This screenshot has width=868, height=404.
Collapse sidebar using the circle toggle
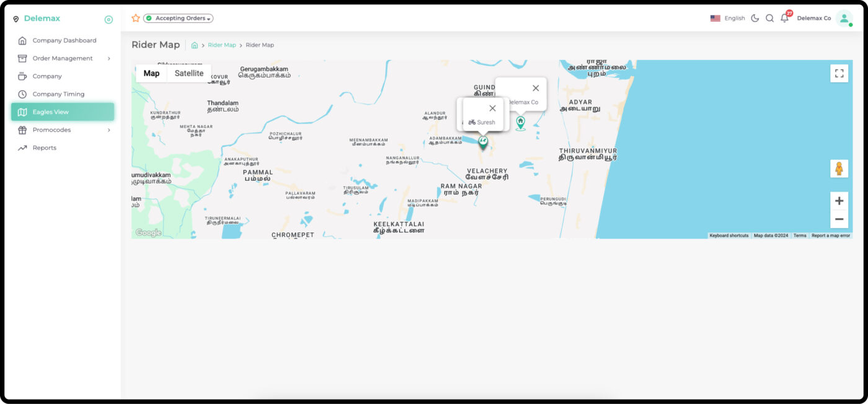pos(108,19)
